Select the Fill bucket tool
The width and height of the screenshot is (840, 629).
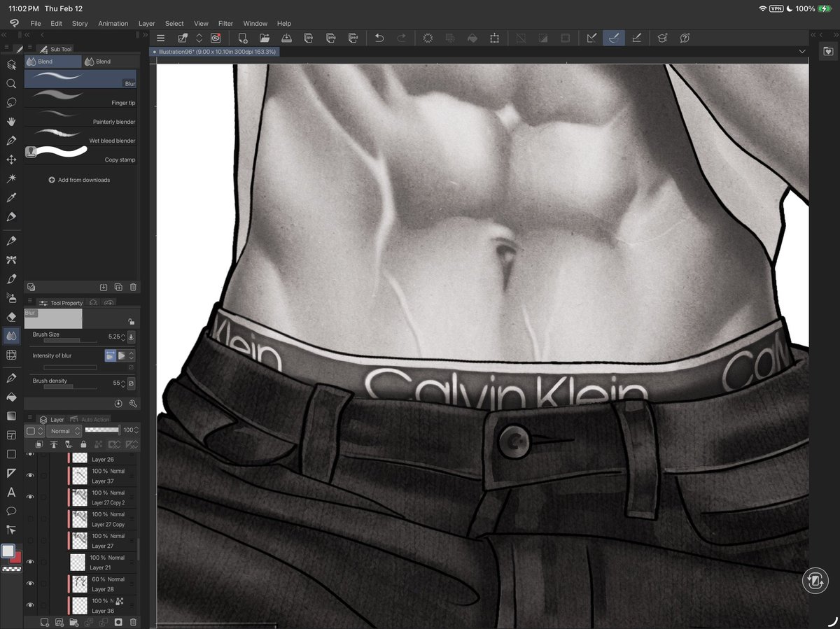click(11, 397)
